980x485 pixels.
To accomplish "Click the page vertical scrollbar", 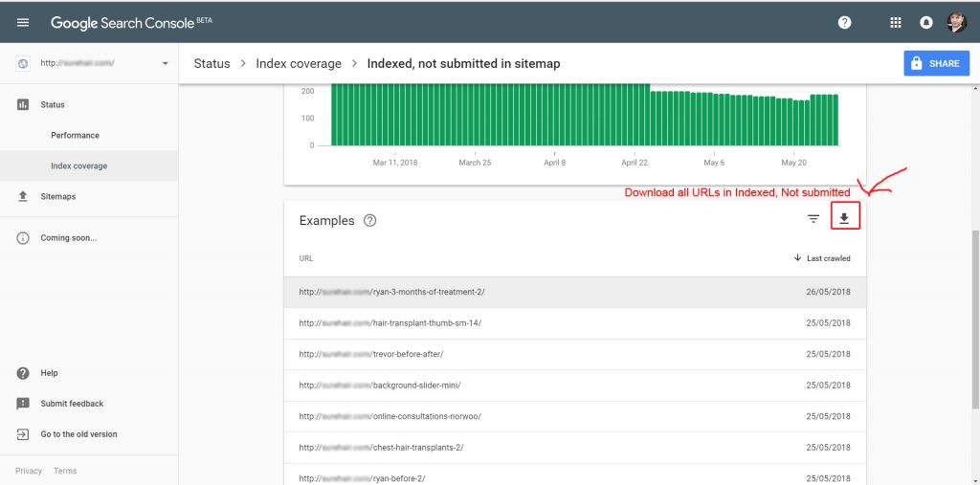I will pyautogui.click(x=975, y=319).
